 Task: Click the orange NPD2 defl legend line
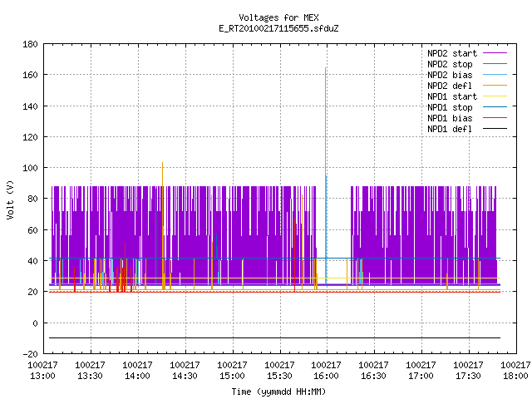[495, 86]
